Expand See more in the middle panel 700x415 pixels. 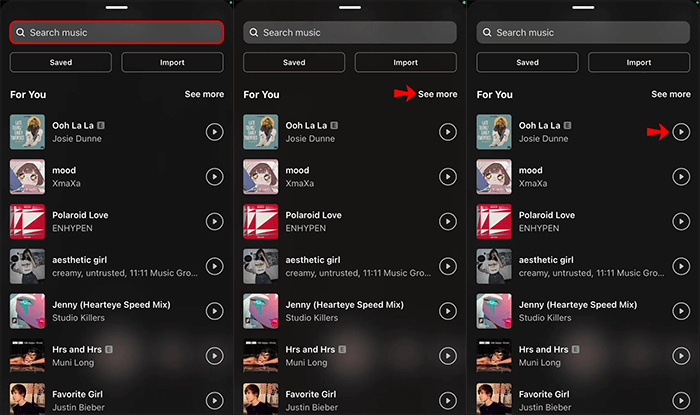click(x=437, y=94)
